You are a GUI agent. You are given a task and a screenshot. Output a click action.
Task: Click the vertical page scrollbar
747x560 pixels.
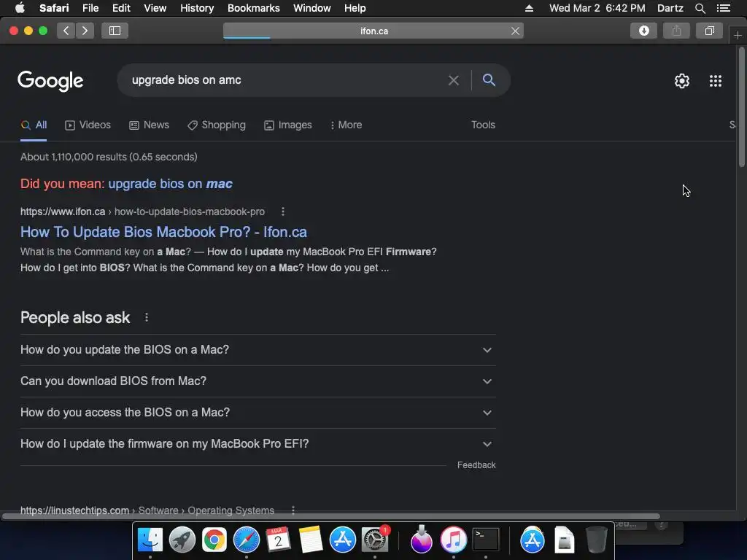[x=741, y=107]
